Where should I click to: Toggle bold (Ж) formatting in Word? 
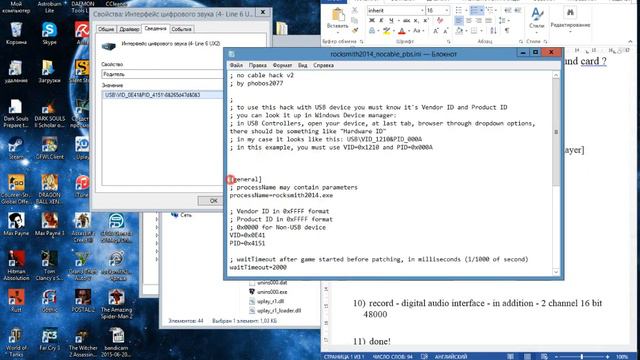tap(372, 20)
